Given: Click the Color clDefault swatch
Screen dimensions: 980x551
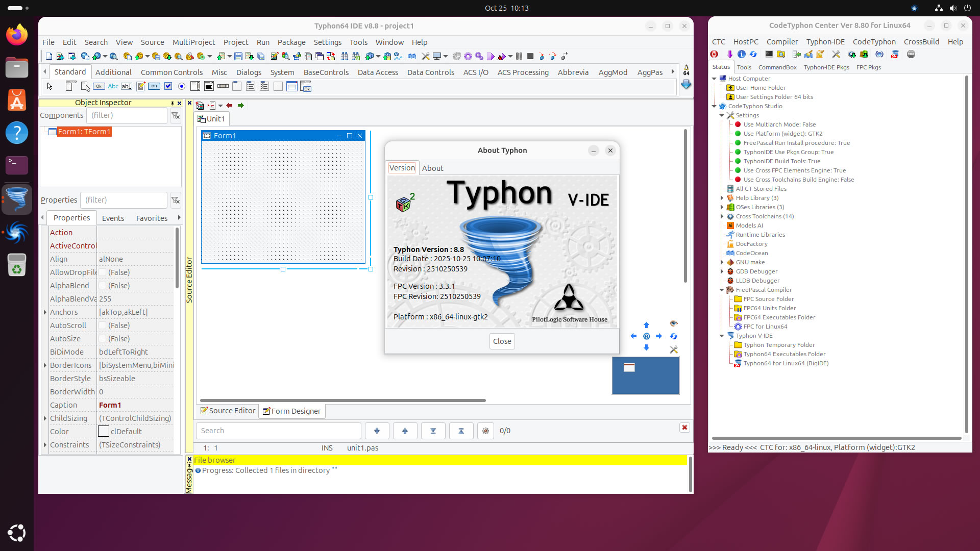Looking at the screenshot, I should (x=104, y=432).
